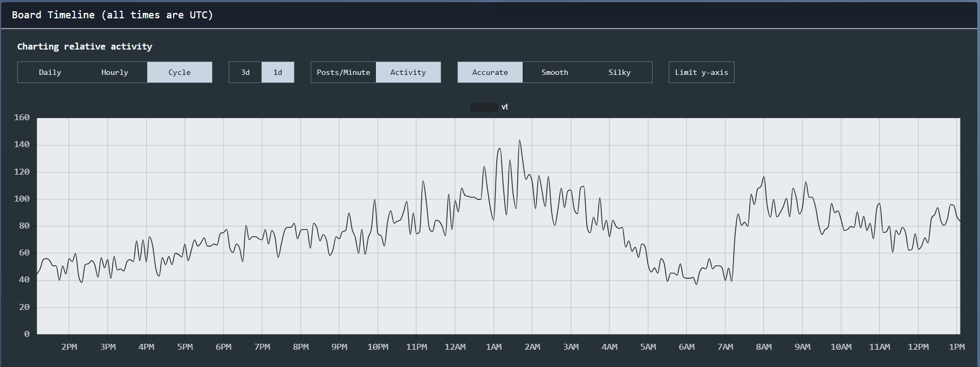This screenshot has height=367, width=980.
Task: Click the 1PM x-axis label
Action: pyautogui.click(x=957, y=347)
